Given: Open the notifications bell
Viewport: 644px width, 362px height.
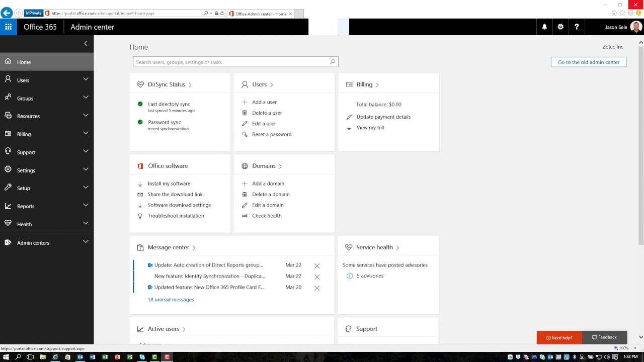Looking at the screenshot, I should coord(544,27).
